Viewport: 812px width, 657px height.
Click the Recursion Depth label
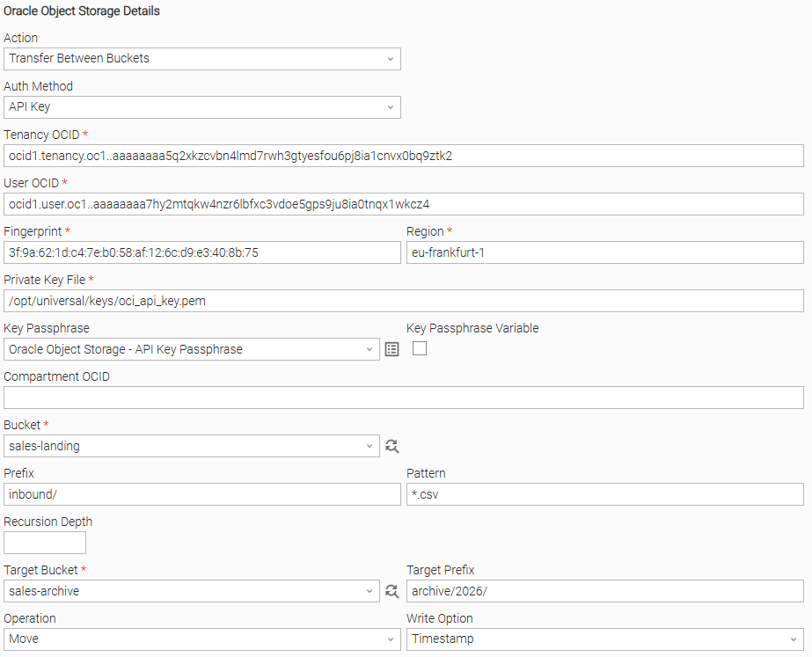click(48, 522)
